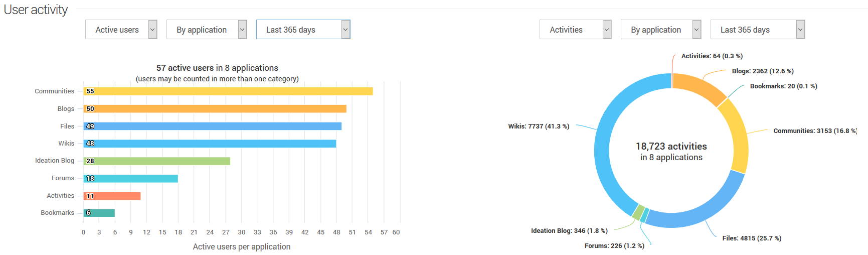Open the left Last 365 days dropdown

[x=303, y=30]
